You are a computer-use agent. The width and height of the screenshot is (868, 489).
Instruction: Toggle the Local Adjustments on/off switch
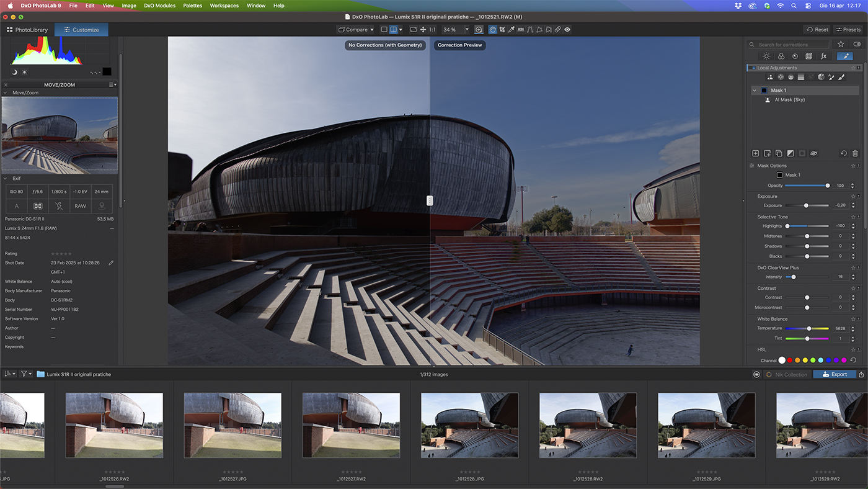(752, 68)
